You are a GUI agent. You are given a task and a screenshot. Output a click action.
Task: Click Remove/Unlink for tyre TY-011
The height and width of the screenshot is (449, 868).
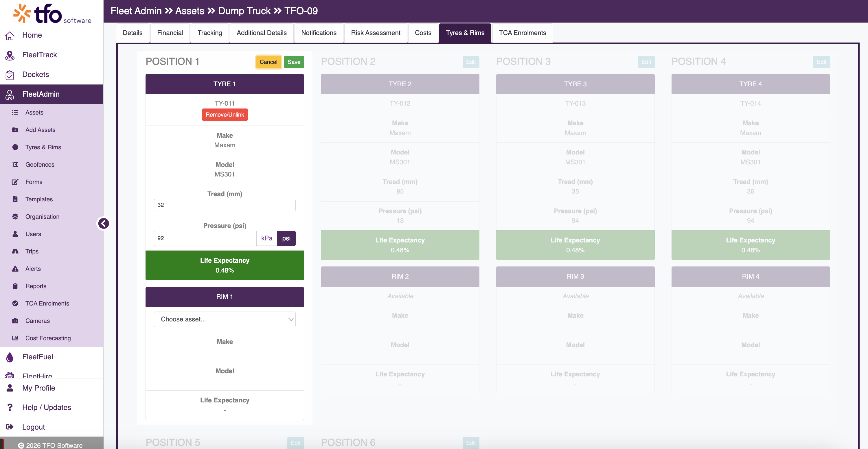[x=225, y=115]
